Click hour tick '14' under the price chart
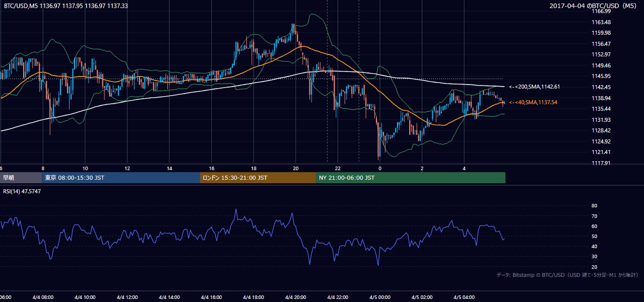Screen dimensions: 644x302 169,168
